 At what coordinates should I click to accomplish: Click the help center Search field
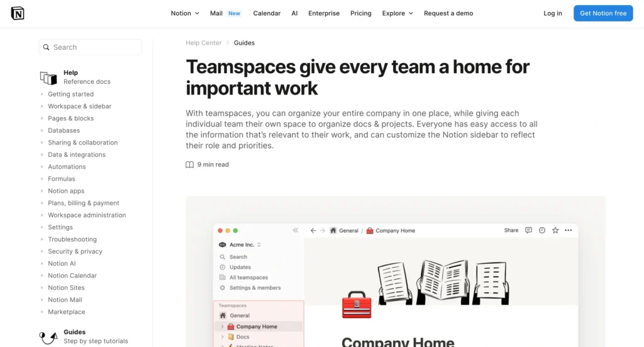[x=91, y=47]
